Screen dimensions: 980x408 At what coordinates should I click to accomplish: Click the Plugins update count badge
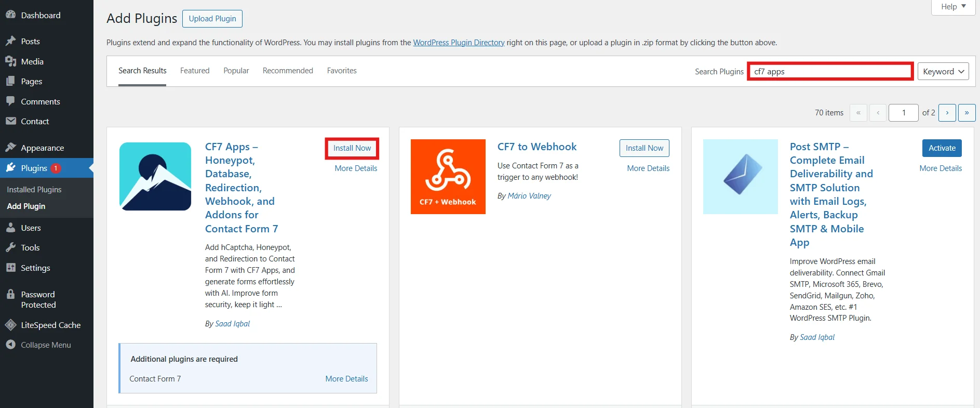(x=56, y=168)
